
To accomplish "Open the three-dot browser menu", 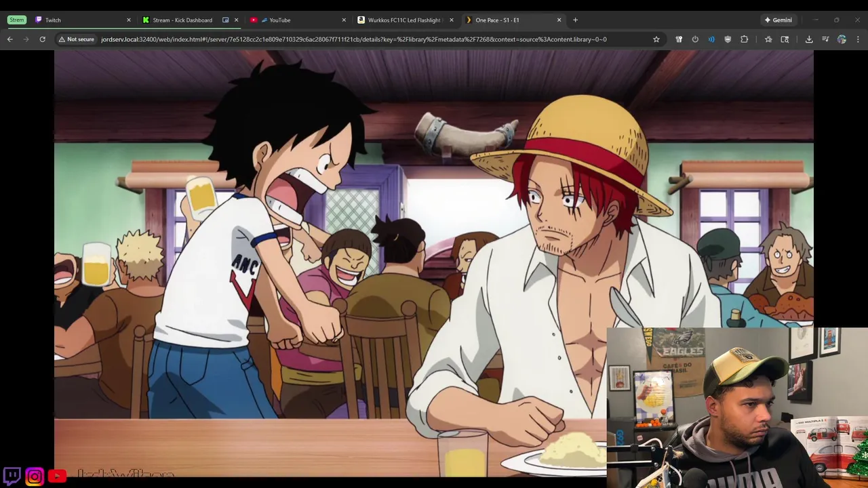I will click(858, 39).
